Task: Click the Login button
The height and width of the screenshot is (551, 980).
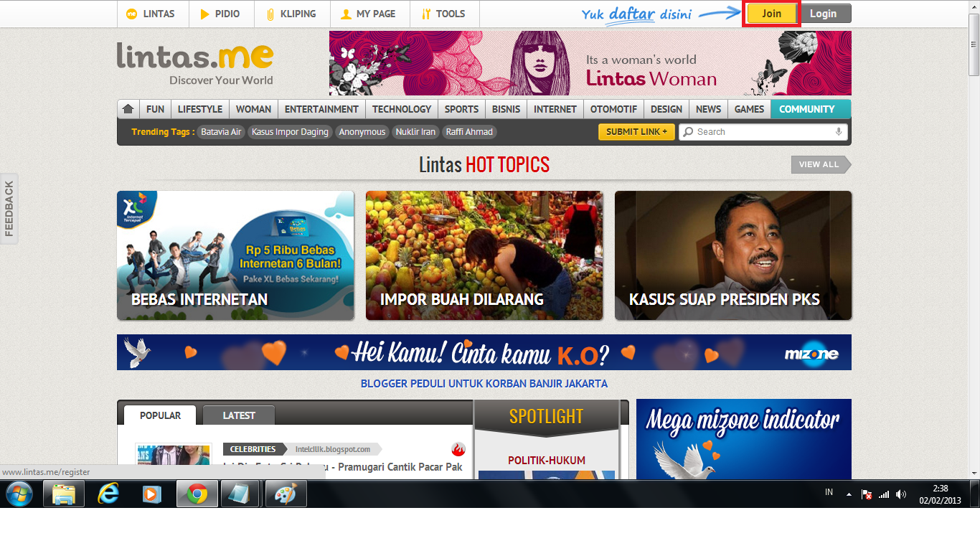Action: 824,14
